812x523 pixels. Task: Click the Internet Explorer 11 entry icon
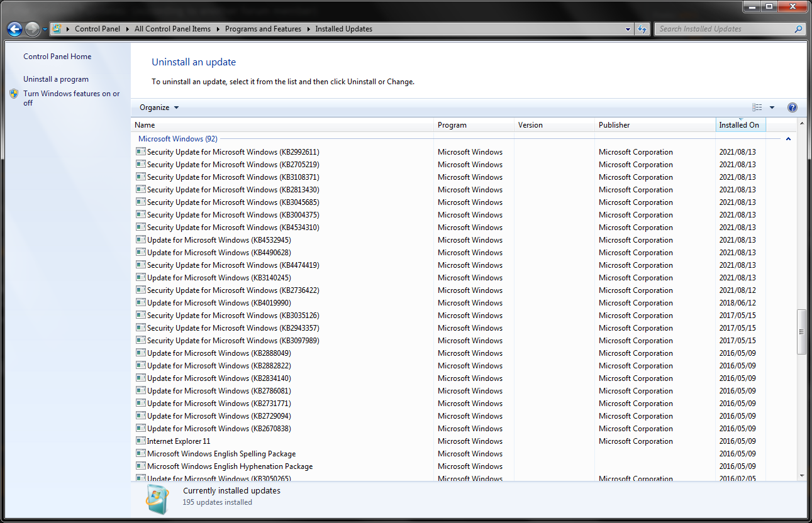click(x=141, y=441)
